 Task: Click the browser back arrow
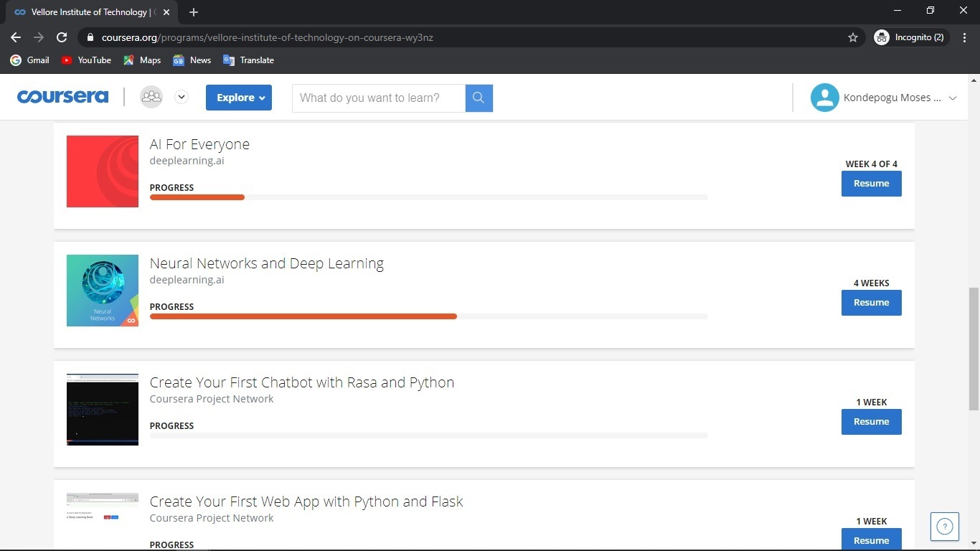16,37
